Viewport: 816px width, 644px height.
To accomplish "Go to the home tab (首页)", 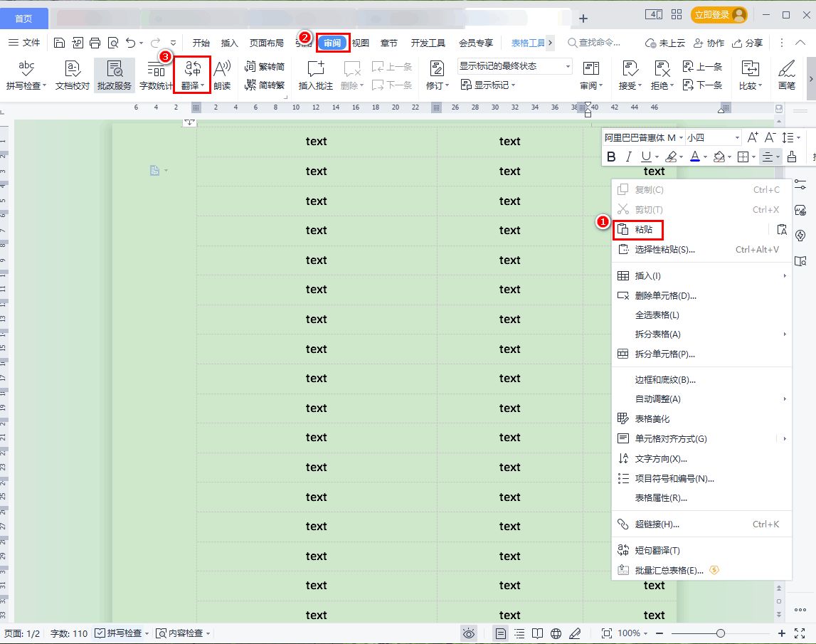I will (x=24, y=19).
